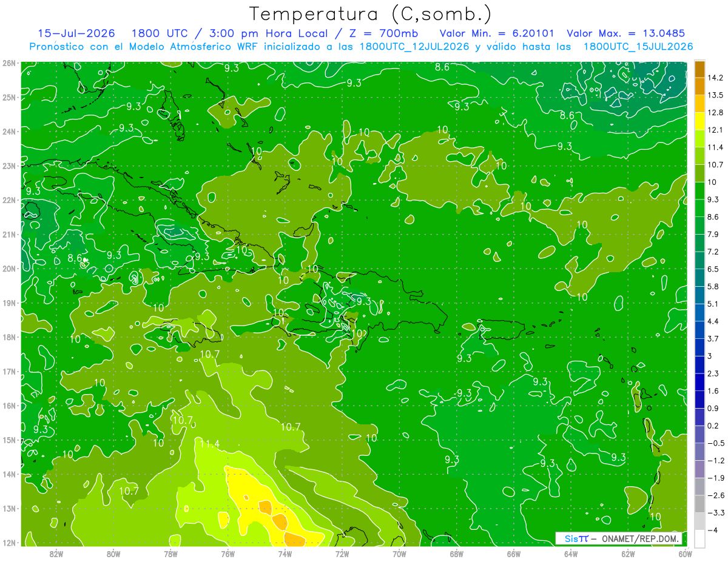
Task: Click the '0.9' colorbar label
Action: pyautogui.click(x=713, y=408)
